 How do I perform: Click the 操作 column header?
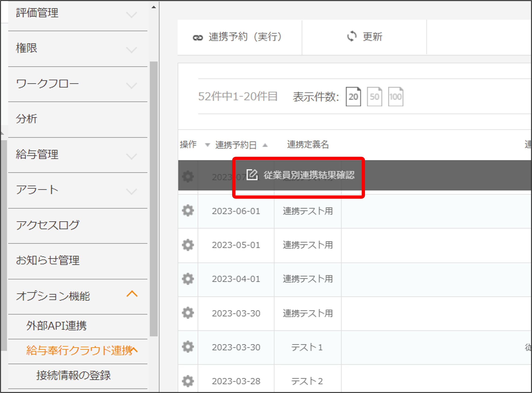coord(188,144)
